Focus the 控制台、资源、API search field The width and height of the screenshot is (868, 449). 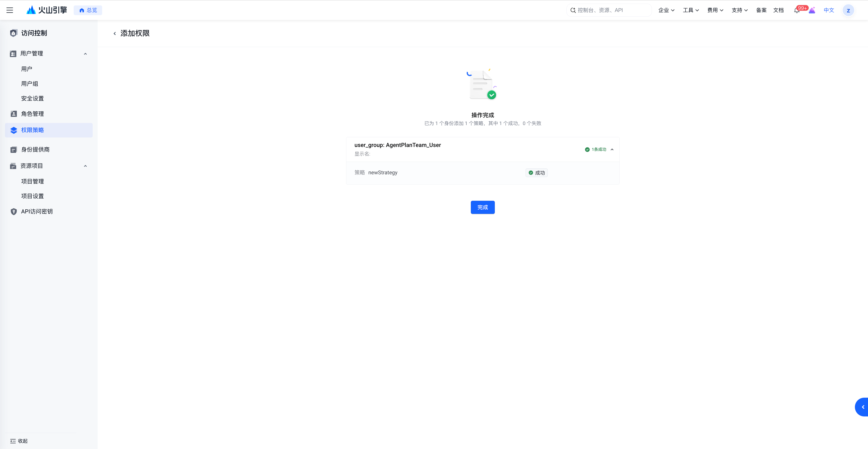click(609, 10)
